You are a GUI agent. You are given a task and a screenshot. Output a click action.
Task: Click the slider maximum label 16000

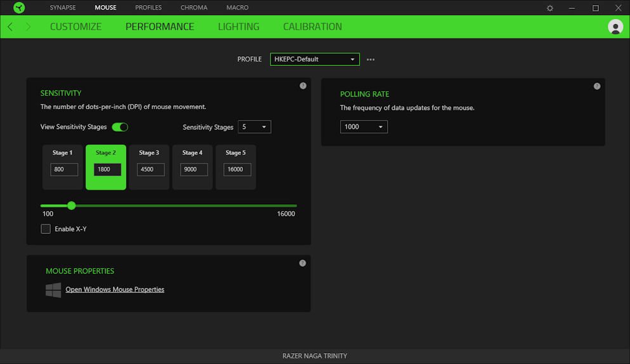point(286,214)
